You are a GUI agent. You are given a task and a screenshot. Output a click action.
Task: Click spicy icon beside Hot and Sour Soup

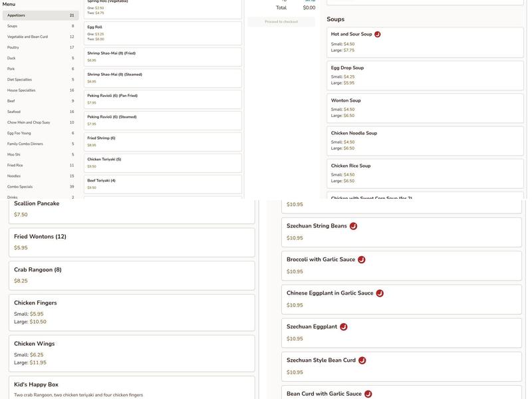(378, 35)
